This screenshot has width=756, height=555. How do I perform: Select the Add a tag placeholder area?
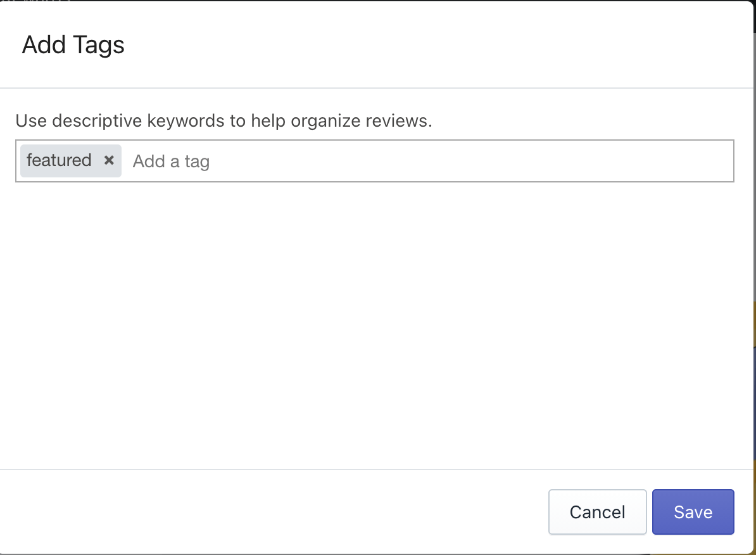[171, 161]
